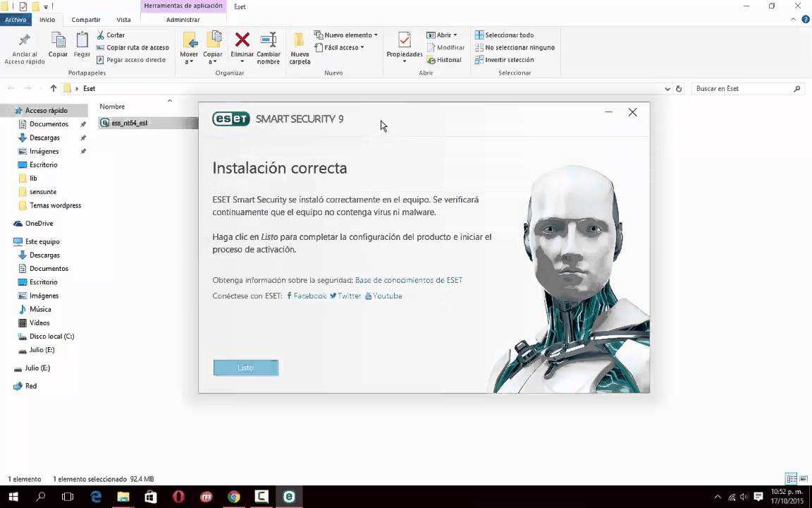812x508 pixels.
Task: Switch to details view icon in status bar
Action: coord(791,478)
